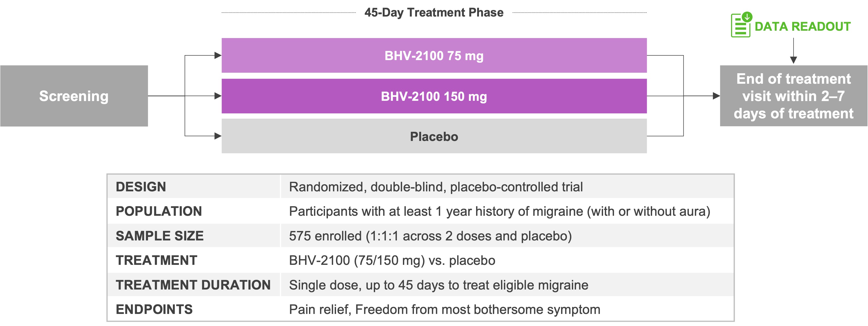Click the gray Placebo bar

(x=434, y=136)
